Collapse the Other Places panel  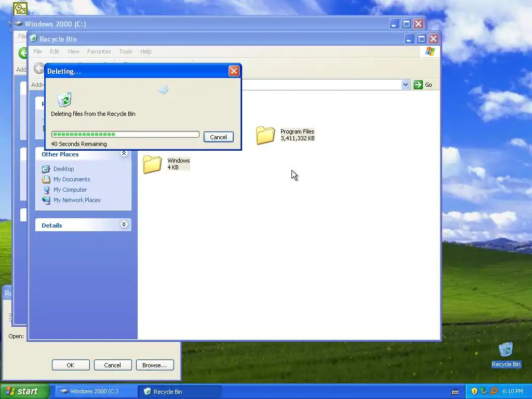point(124,154)
